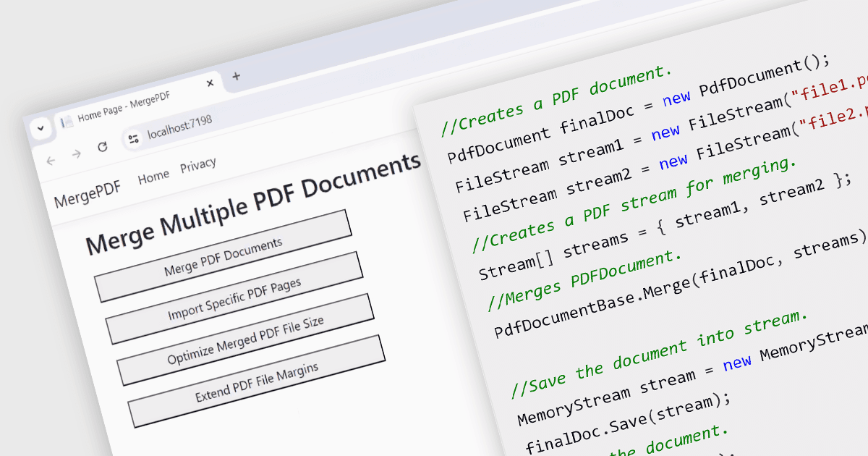Click the MemoryStream stream code line

692,376
